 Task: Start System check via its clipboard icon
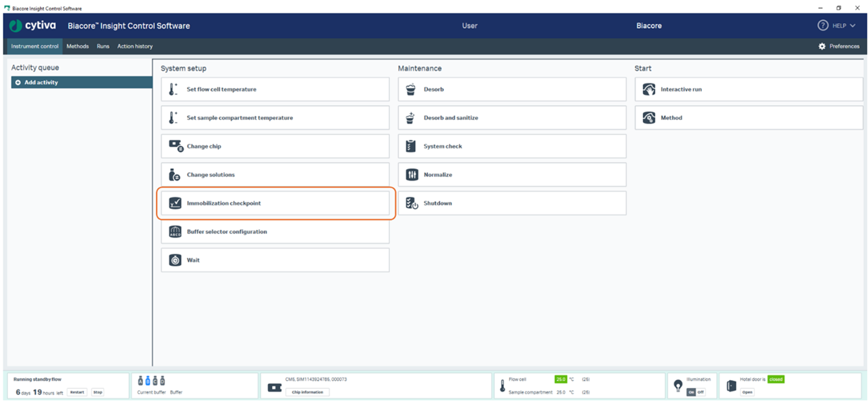(411, 146)
